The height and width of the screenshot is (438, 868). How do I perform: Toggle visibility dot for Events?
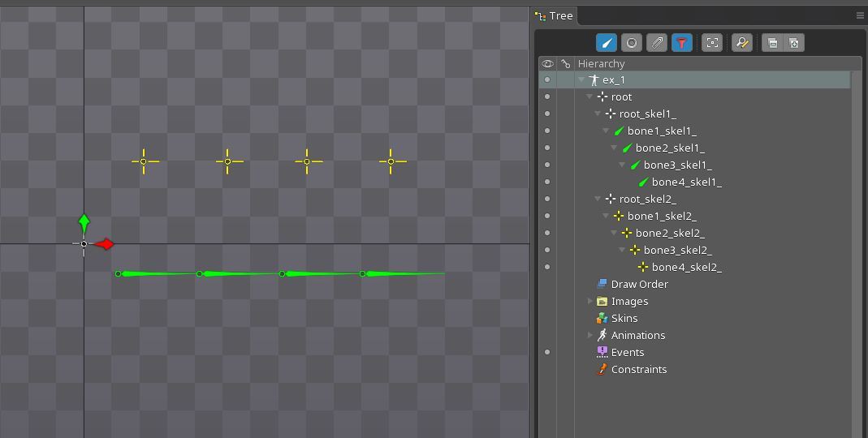click(547, 352)
